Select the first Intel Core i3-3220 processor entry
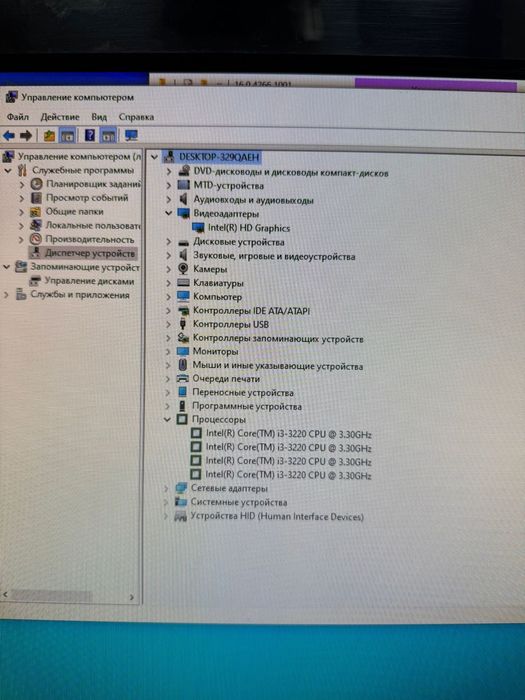This screenshot has height=700, width=525. coord(288,434)
